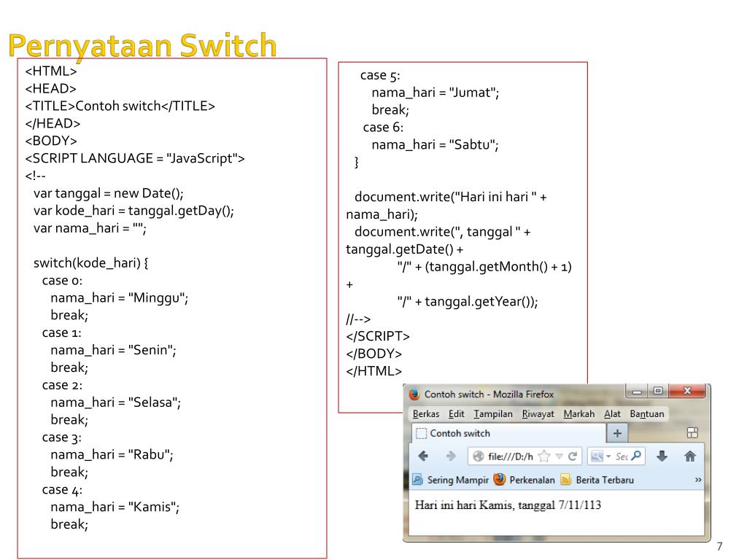Click the Firefox back arrow button

coord(423,456)
